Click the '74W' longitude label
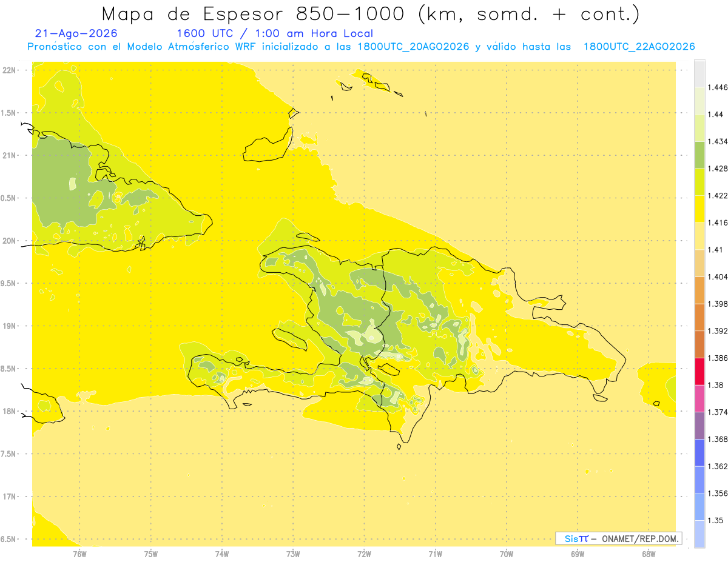 (222, 554)
